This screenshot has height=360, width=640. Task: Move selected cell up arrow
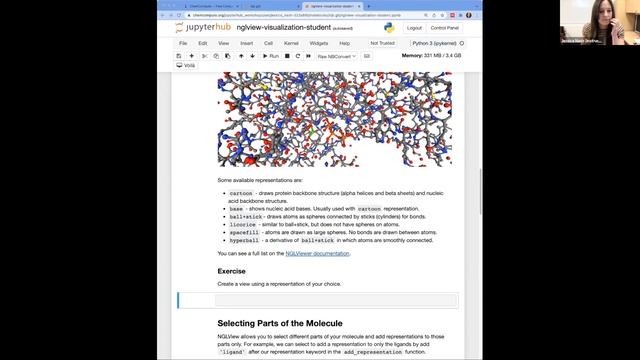pos(241,56)
